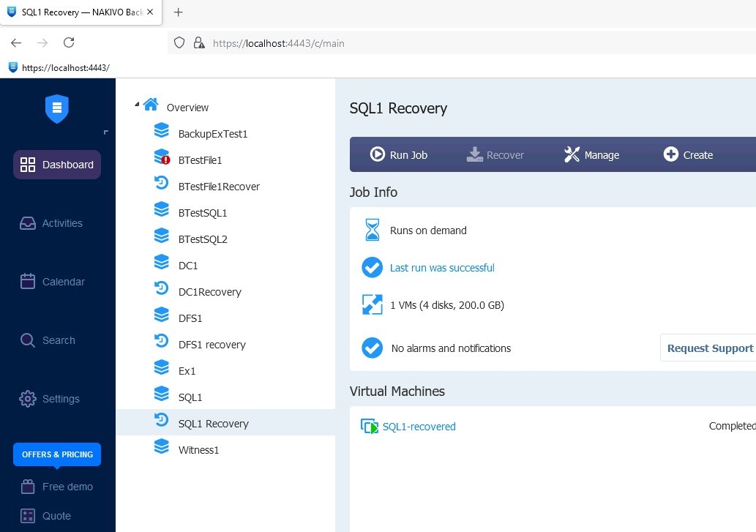The height and width of the screenshot is (532, 756).
Task: Click the localhost:4443 bookmark
Action: (59, 68)
